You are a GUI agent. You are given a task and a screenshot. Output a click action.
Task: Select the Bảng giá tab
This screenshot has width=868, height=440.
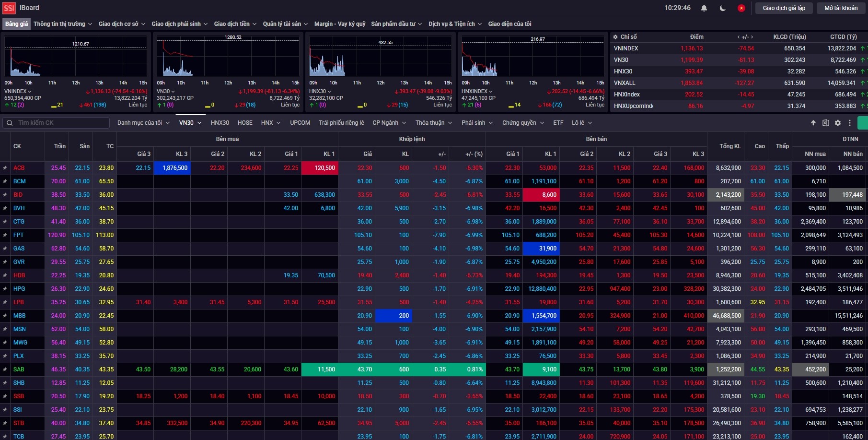click(x=16, y=24)
